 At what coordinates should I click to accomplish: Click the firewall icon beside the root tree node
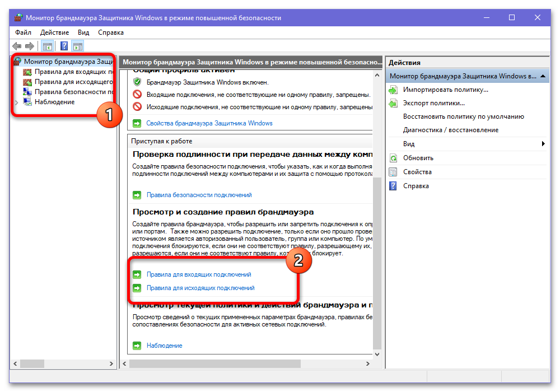pyautogui.click(x=18, y=62)
